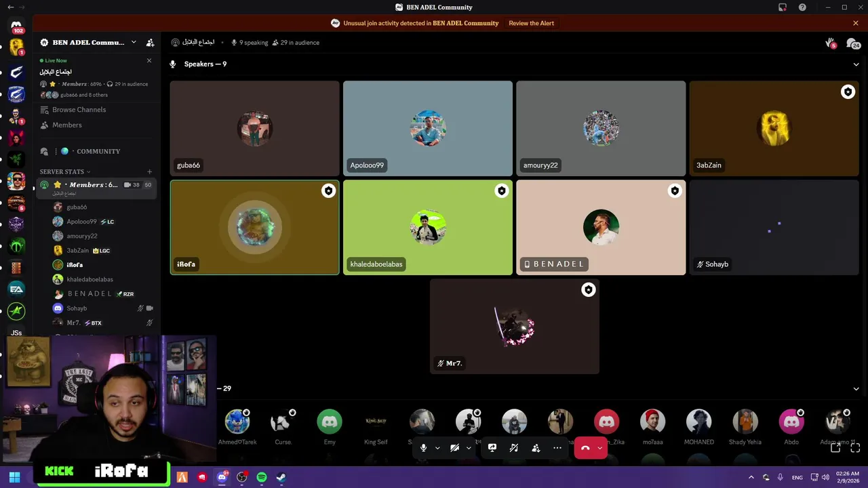Select amouryy22 speaker tile
Viewport: 868px width, 488px height.
601,129
